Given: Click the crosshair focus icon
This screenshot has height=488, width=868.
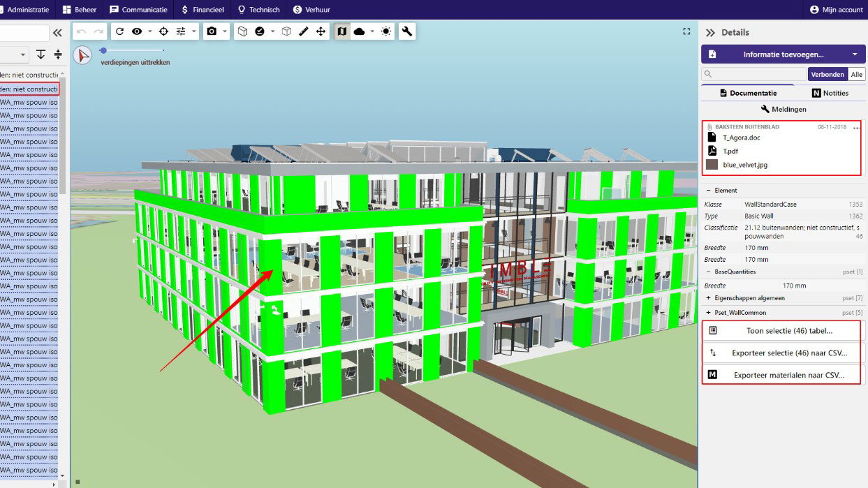Looking at the screenshot, I should (163, 31).
